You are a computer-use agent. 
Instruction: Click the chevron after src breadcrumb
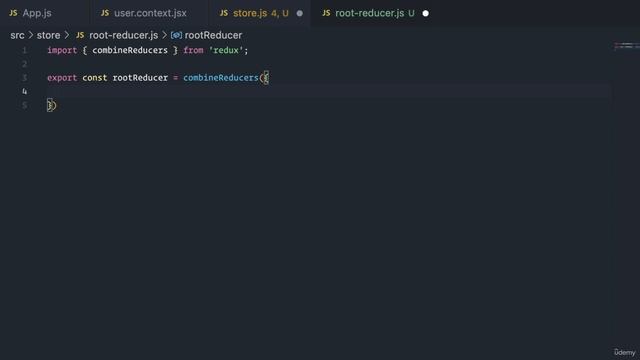pos(31,36)
